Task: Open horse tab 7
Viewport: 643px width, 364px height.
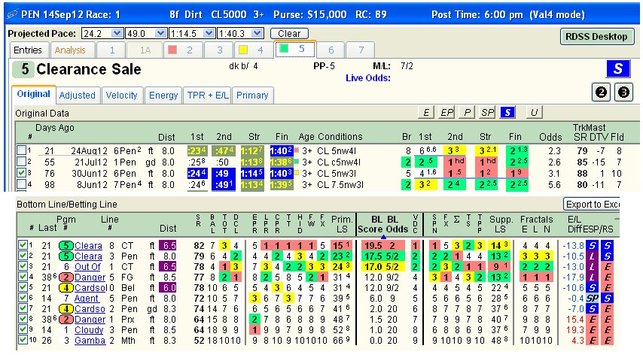Action: (361, 50)
